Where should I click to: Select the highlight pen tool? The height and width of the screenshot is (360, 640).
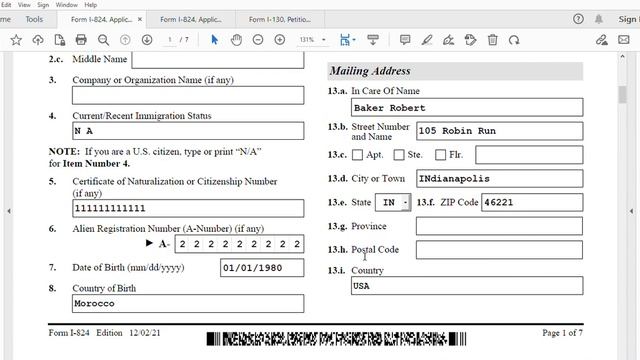[x=427, y=40]
